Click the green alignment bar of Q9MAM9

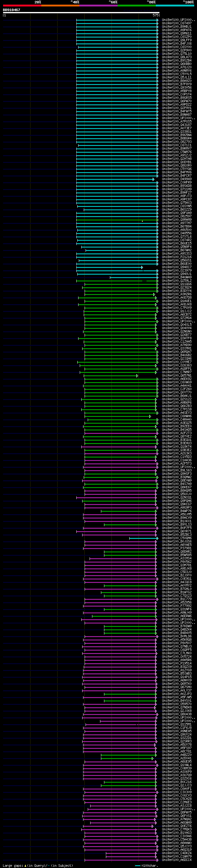click(118, 220)
